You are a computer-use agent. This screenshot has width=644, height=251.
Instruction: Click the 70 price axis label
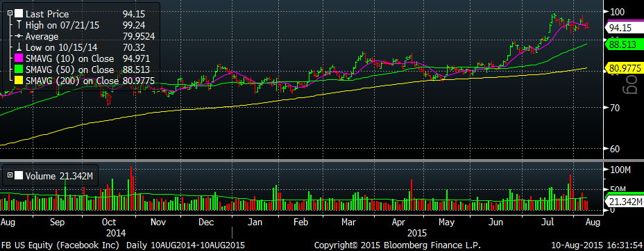614,108
